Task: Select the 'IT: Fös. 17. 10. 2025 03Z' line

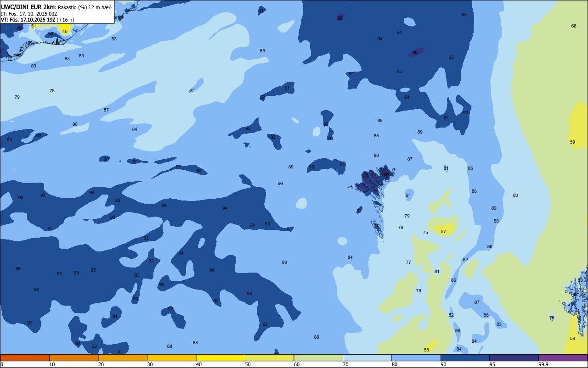Action: coord(29,14)
